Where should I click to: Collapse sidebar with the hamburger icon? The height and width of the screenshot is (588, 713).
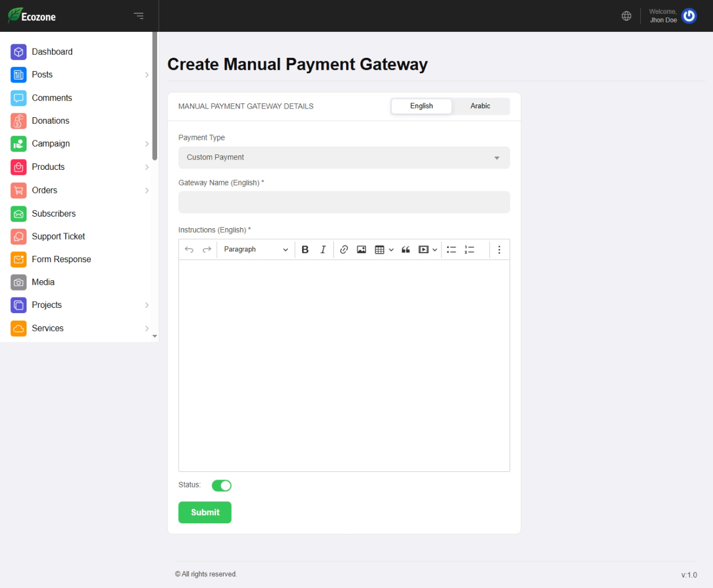point(139,16)
